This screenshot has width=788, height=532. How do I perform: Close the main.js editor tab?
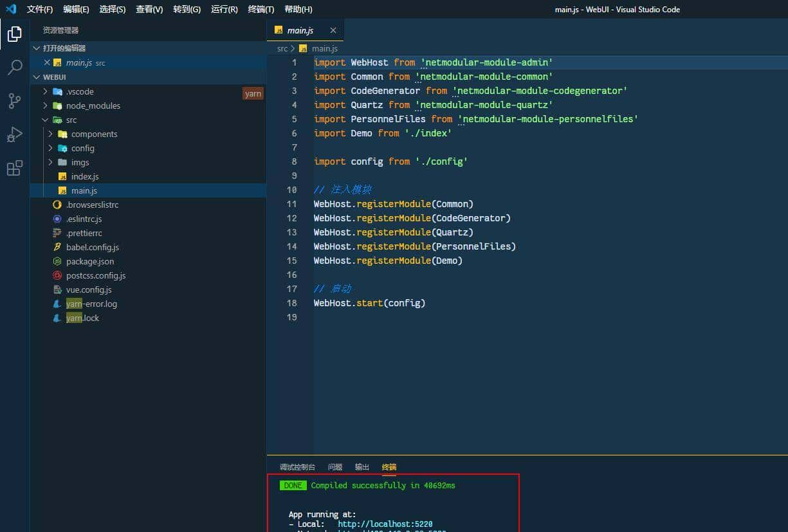(333, 30)
